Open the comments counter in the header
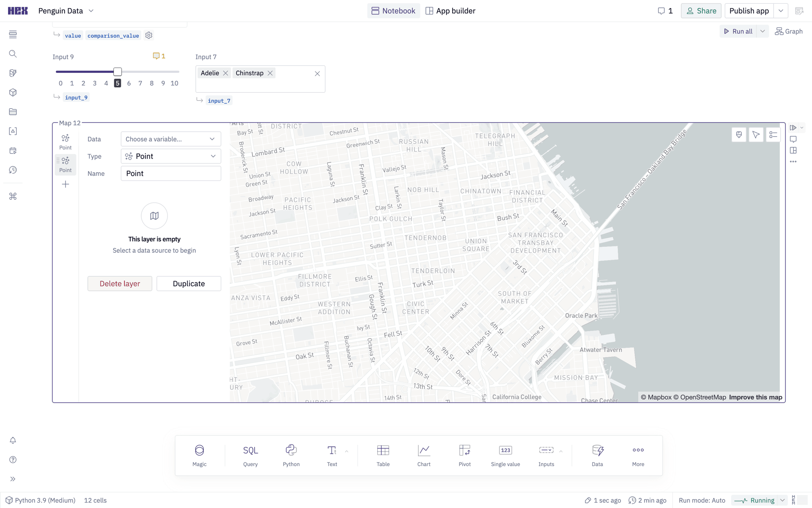This screenshot has height=508, width=812. click(x=665, y=11)
